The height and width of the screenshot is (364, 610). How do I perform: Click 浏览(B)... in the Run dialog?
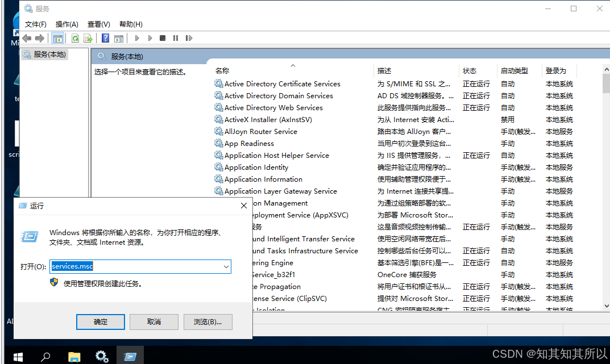coord(208,321)
